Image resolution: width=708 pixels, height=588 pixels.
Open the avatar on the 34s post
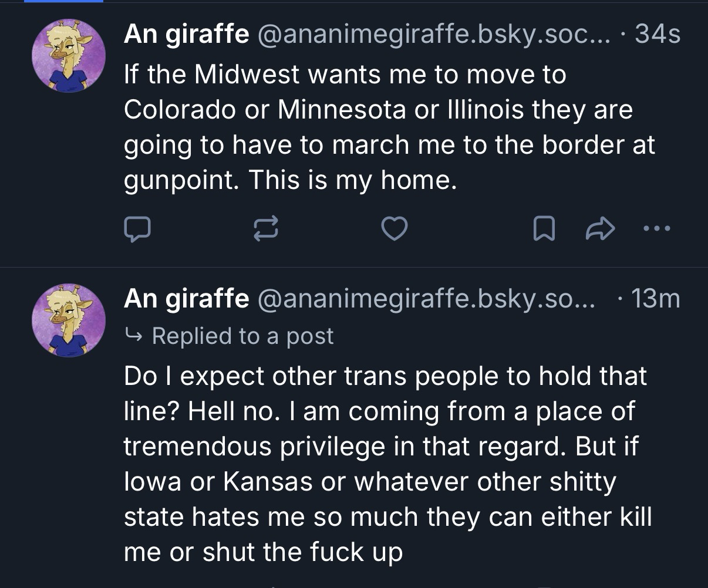(68, 56)
